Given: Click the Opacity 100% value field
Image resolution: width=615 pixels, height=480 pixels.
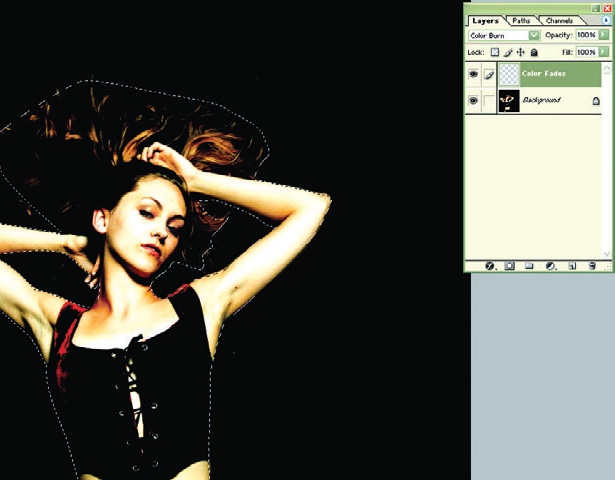Looking at the screenshot, I should tap(586, 35).
